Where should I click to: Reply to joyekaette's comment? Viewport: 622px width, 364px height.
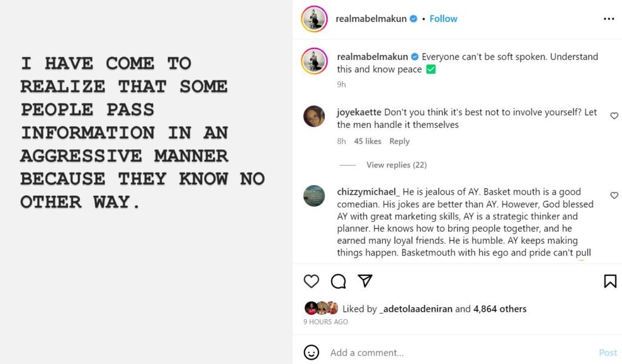coord(400,141)
